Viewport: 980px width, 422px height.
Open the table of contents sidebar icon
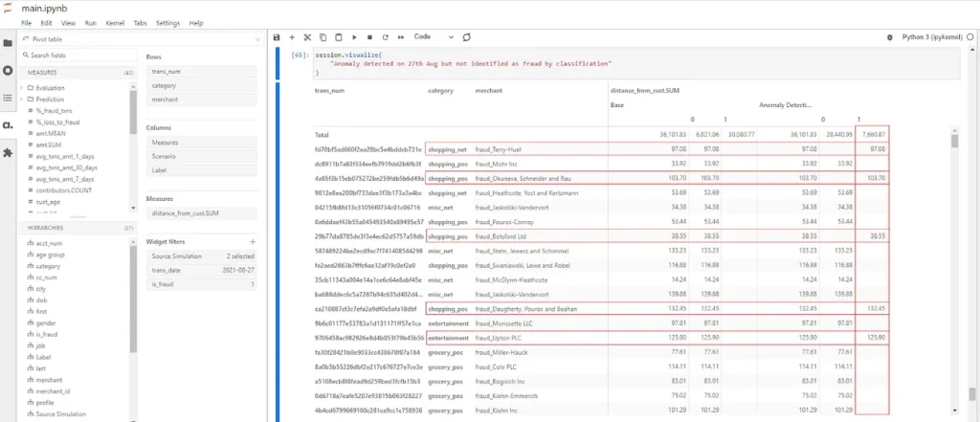point(8,98)
